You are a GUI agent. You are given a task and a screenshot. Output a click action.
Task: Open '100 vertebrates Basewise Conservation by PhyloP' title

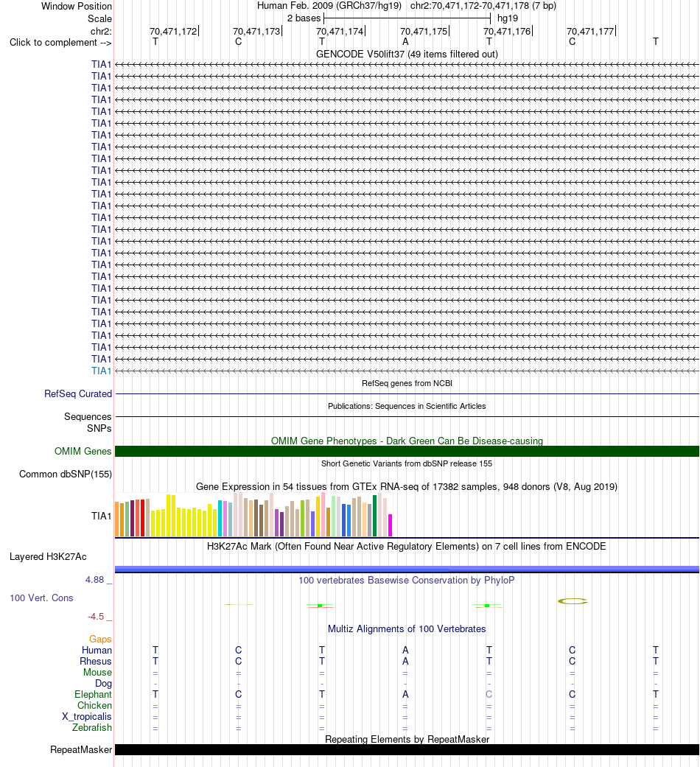(407, 580)
